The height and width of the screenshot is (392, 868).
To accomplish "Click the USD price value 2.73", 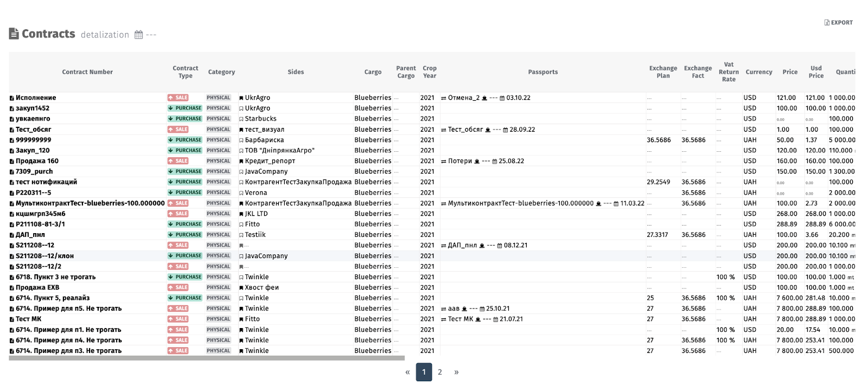I will coord(812,203).
